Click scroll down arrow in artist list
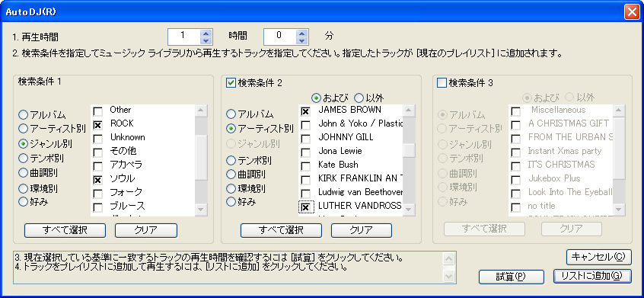Image resolution: width=644 pixels, height=298 pixels. 409,210
